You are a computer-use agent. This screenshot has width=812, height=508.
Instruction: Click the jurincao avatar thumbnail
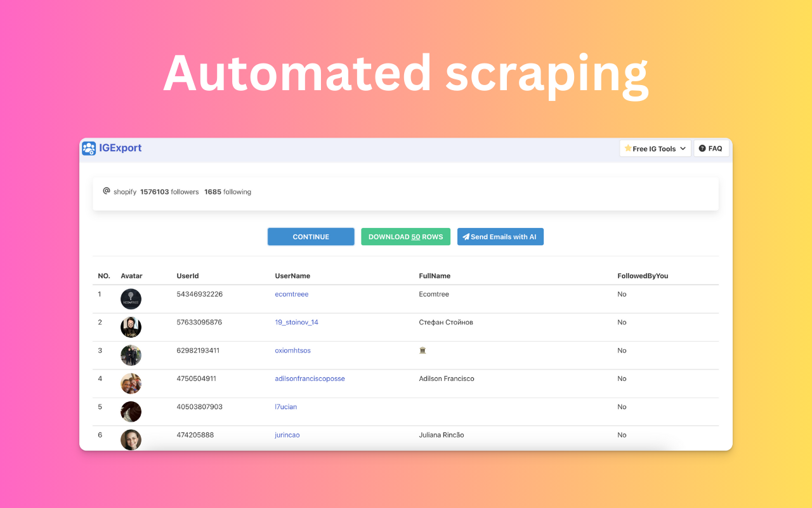[131, 439]
